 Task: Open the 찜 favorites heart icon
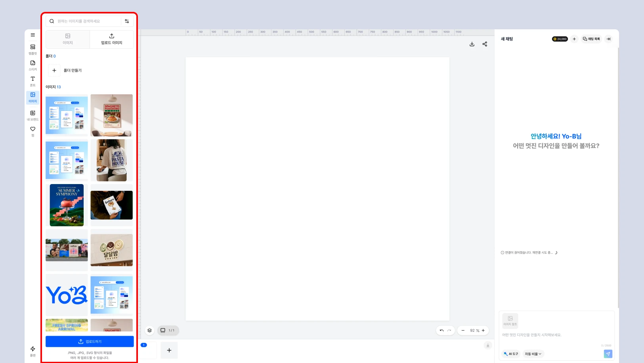[x=33, y=131]
